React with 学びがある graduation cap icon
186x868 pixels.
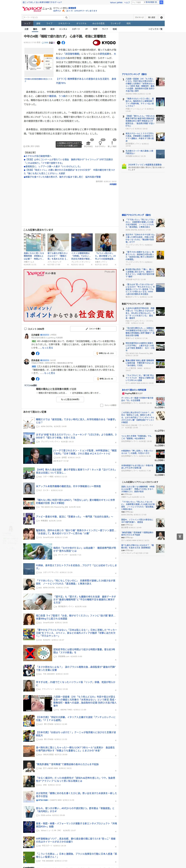click(89, 143)
